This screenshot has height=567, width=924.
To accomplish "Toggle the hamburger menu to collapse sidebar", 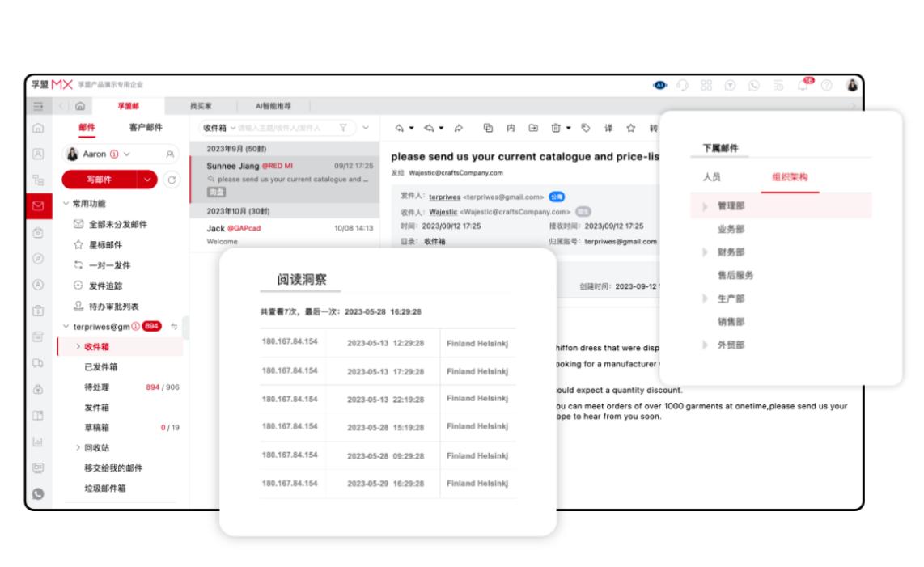I will (x=37, y=106).
